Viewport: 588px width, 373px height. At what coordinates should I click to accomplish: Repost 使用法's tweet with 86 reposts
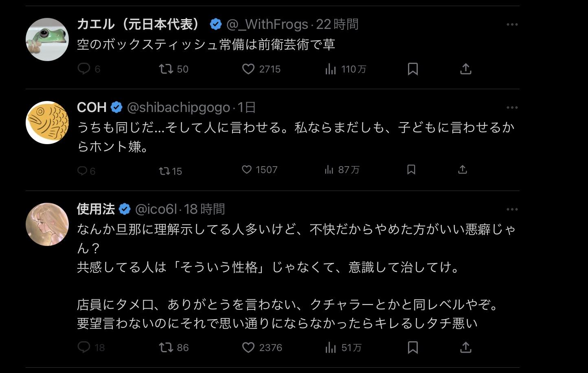click(x=166, y=347)
